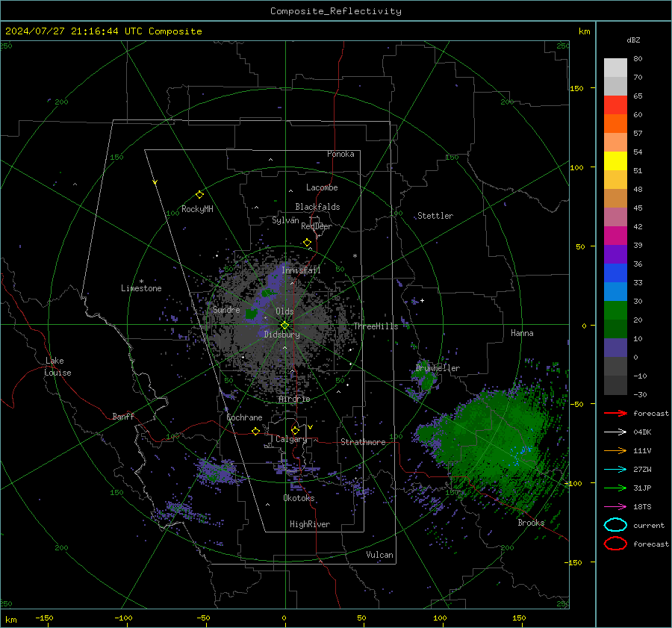Click the light blue 33-30 dBZ swatch
Screen dimensions: 672x628
click(x=615, y=292)
